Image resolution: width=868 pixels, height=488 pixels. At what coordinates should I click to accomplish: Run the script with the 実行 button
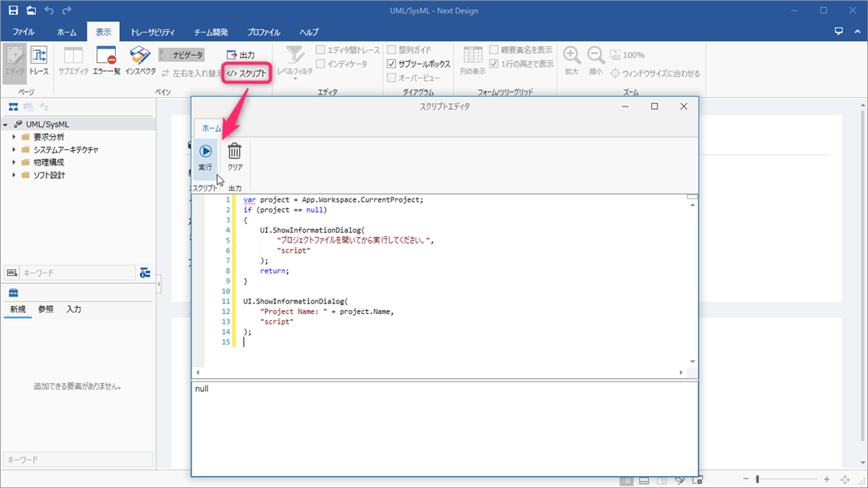pos(205,155)
